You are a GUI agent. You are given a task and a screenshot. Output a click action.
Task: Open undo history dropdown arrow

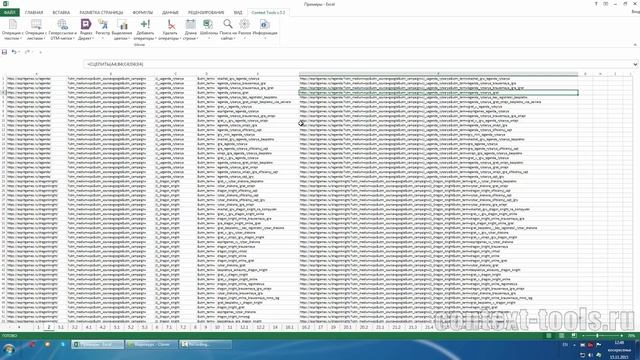pos(19,52)
